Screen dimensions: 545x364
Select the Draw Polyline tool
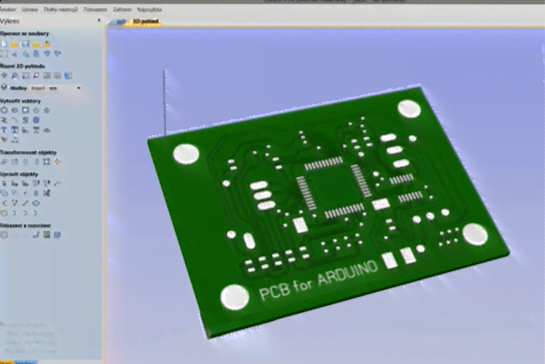[4, 120]
